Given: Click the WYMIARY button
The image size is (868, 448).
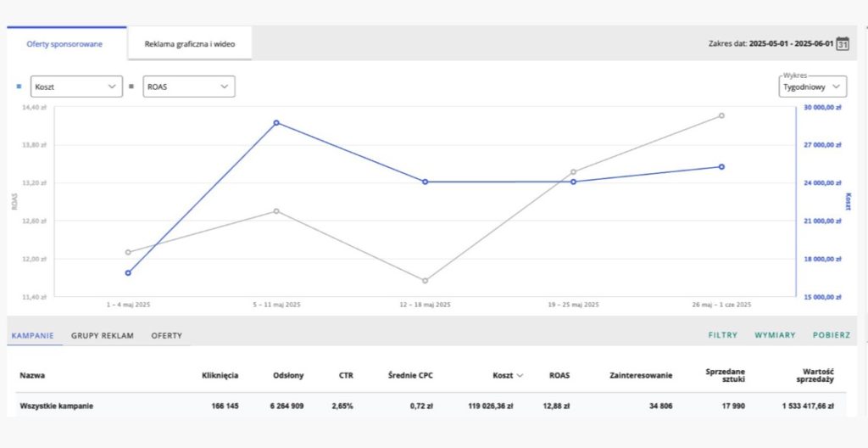Looking at the screenshot, I should coord(775,335).
